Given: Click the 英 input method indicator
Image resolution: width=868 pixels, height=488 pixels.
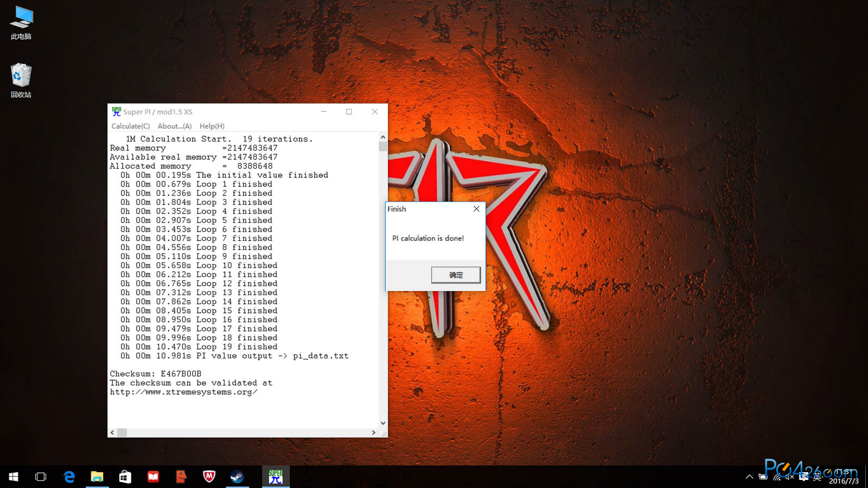Looking at the screenshot, I should tap(817, 477).
